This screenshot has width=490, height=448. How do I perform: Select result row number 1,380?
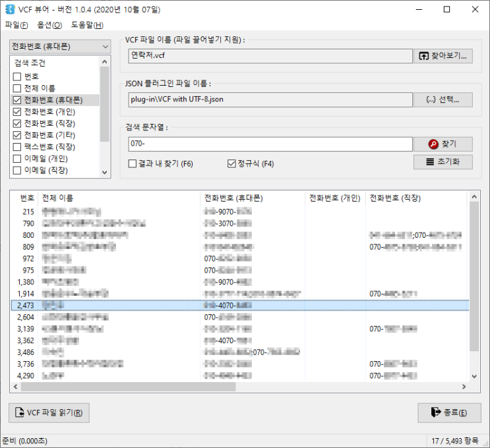tap(239, 282)
